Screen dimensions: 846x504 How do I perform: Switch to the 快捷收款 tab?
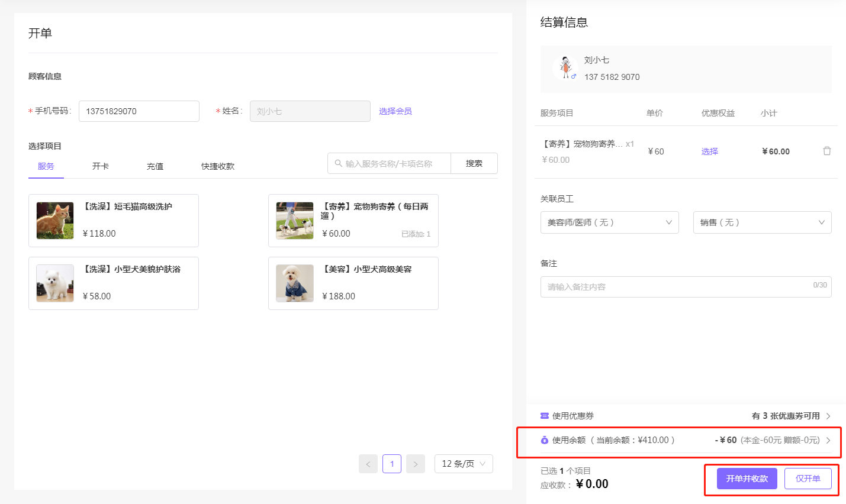coord(218,166)
